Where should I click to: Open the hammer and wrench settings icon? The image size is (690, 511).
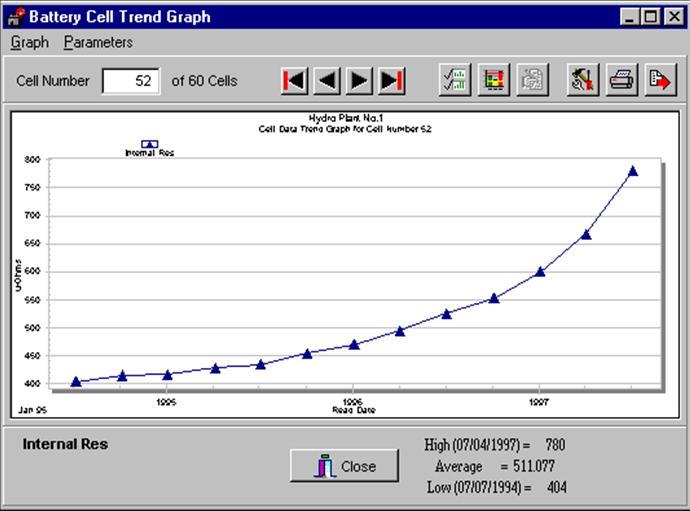[x=583, y=81]
